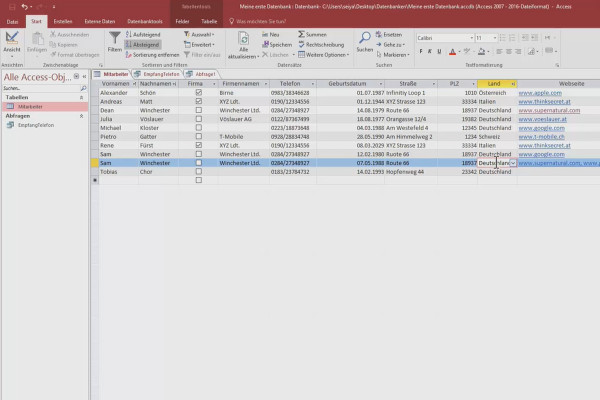Open the background fill color bucket
Viewport: 600px width, 400px height.
(481, 51)
